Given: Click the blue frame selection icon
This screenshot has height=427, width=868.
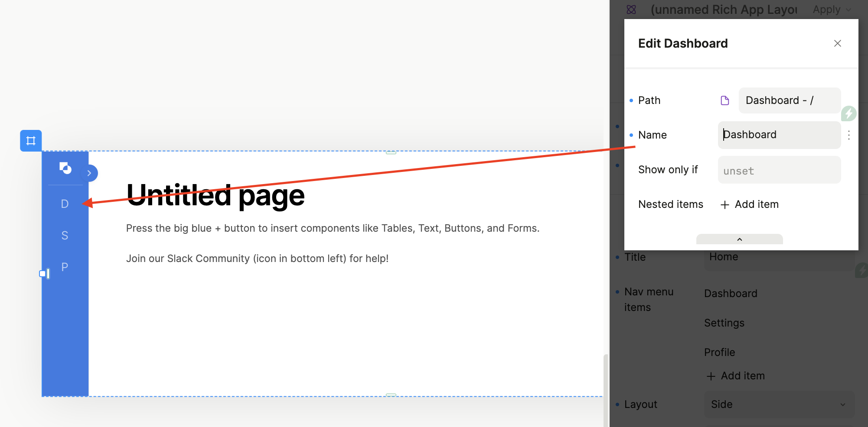Looking at the screenshot, I should click(31, 141).
